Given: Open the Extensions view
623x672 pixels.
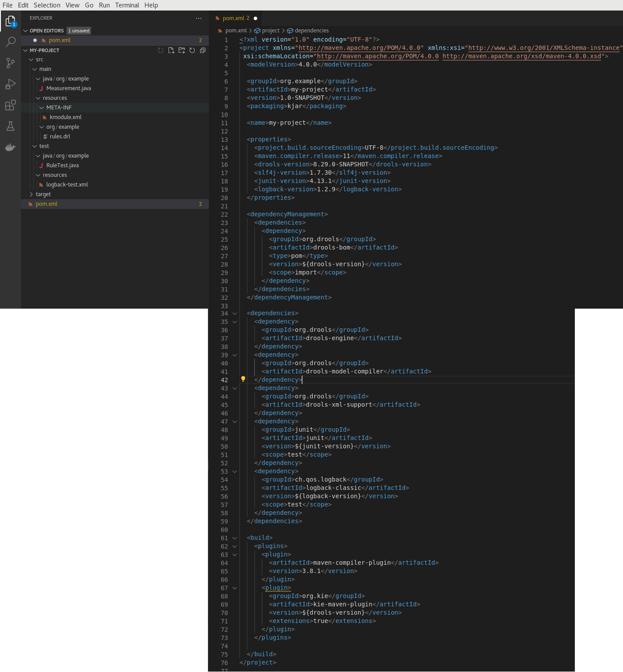Looking at the screenshot, I should pos(11,105).
